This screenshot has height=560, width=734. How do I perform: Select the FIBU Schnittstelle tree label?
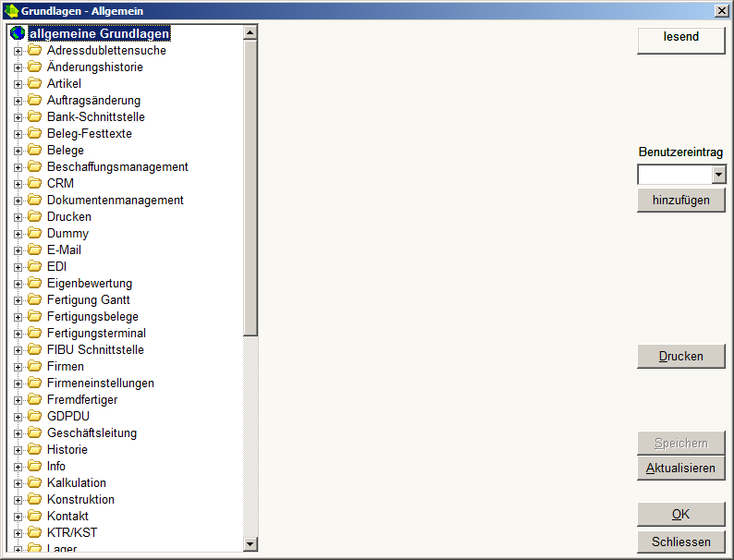[x=95, y=349]
